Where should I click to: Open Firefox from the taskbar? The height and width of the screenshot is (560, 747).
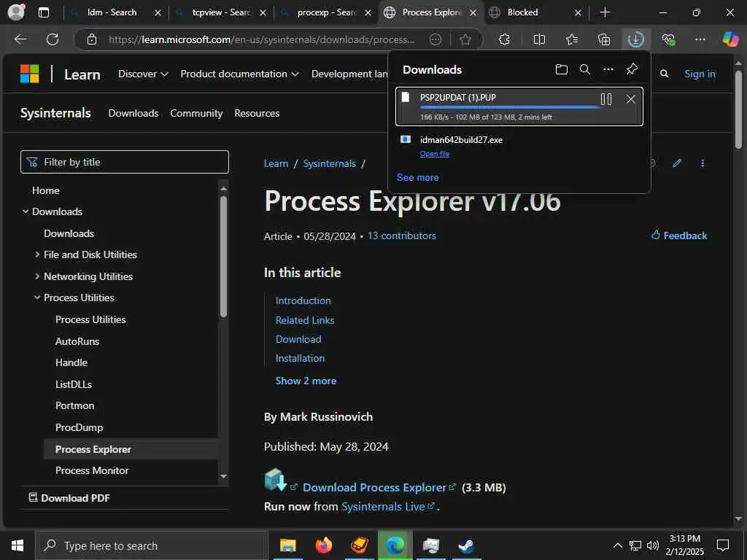click(x=323, y=545)
